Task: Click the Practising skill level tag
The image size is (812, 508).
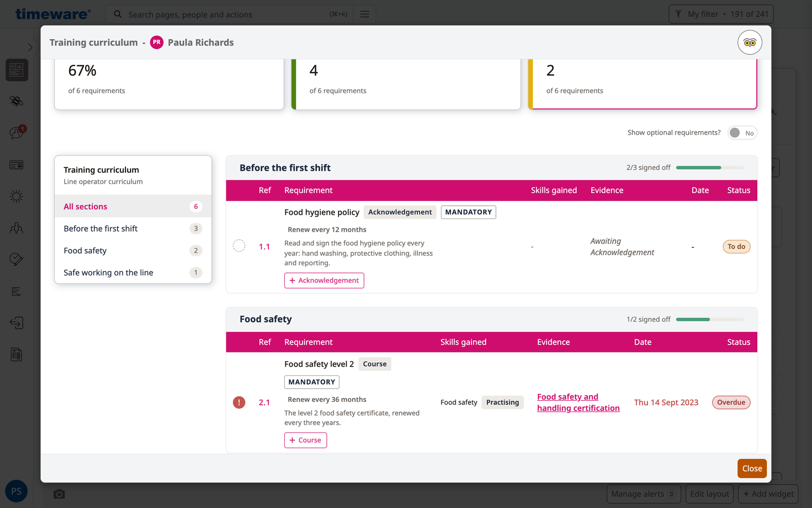Action: pyautogui.click(x=502, y=402)
